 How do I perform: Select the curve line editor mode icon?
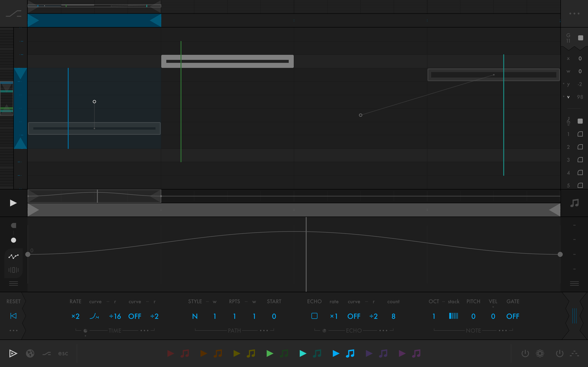13,256
